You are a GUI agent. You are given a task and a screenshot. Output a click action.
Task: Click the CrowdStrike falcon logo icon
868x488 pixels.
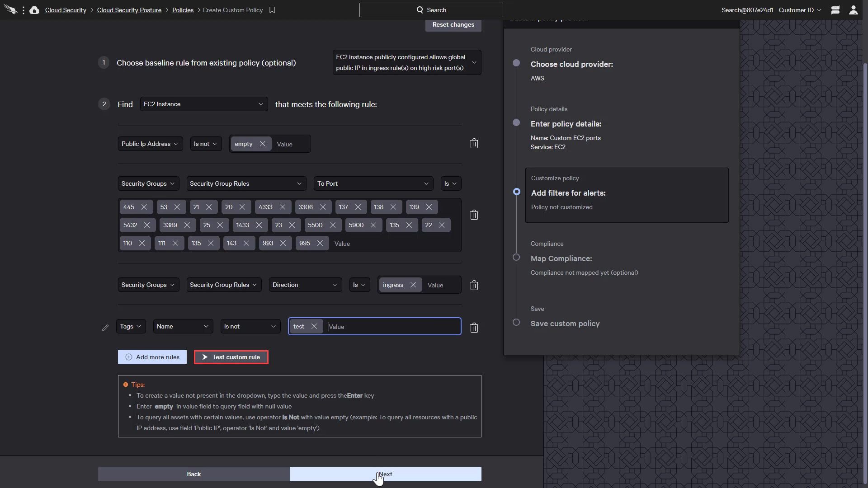[11, 10]
